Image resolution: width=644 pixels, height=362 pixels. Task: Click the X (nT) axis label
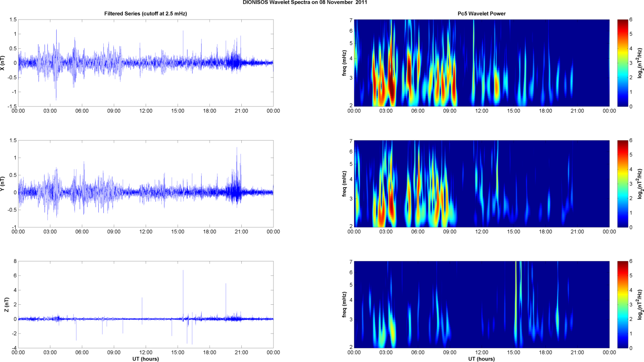click(x=3, y=63)
